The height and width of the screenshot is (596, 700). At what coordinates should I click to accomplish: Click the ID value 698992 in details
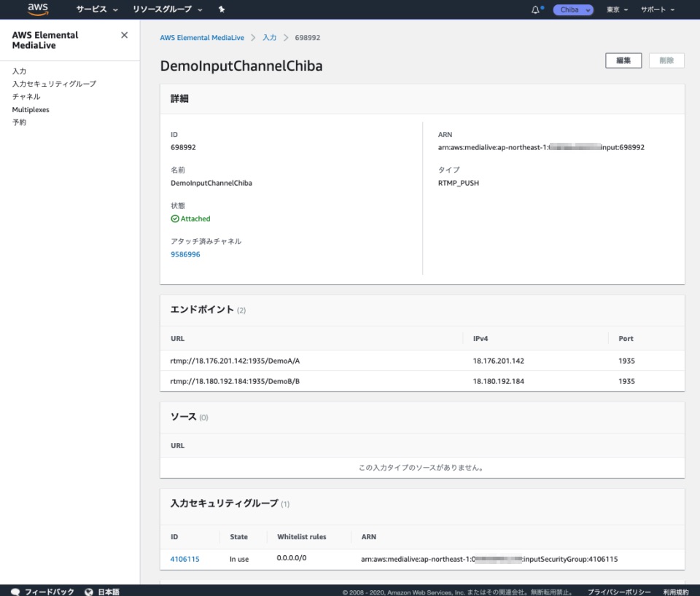click(183, 147)
